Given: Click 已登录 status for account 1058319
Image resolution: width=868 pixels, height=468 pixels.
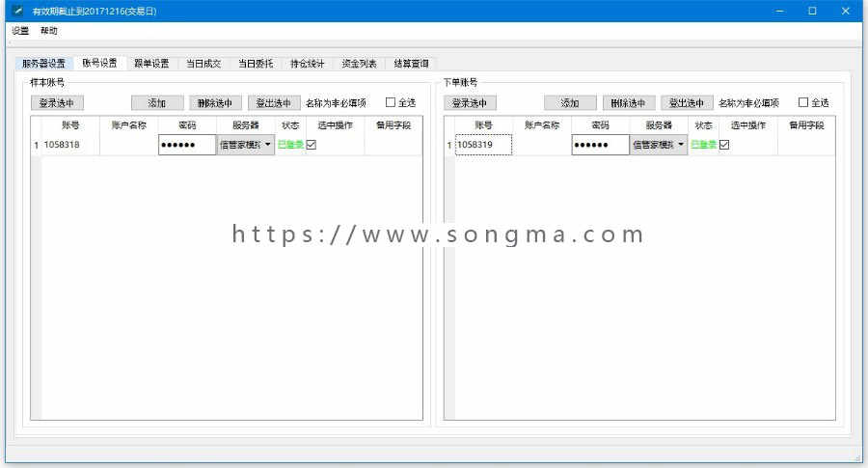Looking at the screenshot, I should (703, 145).
